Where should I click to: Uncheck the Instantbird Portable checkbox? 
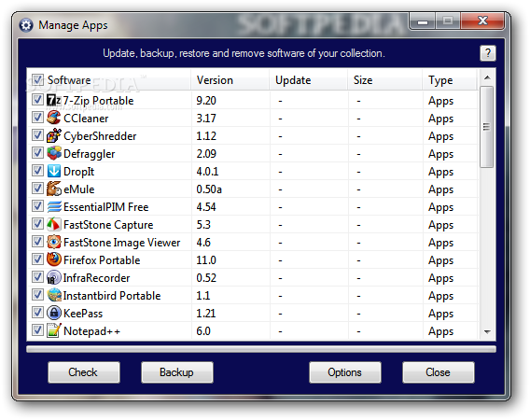(x=37, y=295)
